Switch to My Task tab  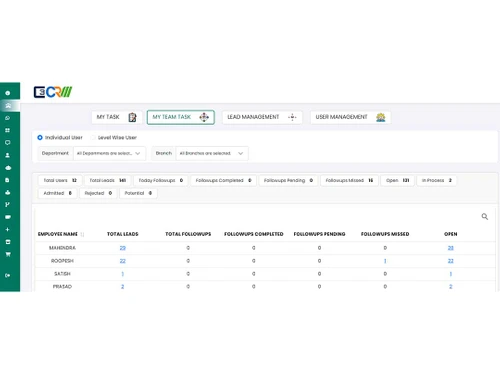click(x=117, y=117)
